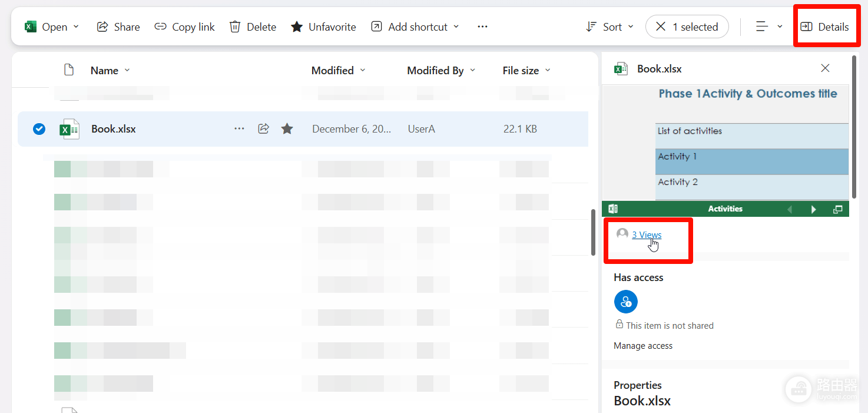Click Activity 2 row in preview
Image resolution: width=868 pixels, height=413 pixels.
coord(752,187)
